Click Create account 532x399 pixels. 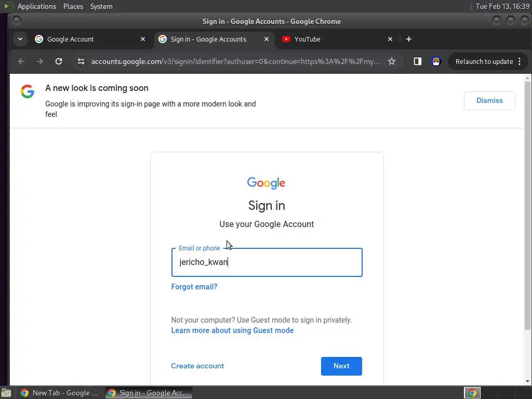197,366
